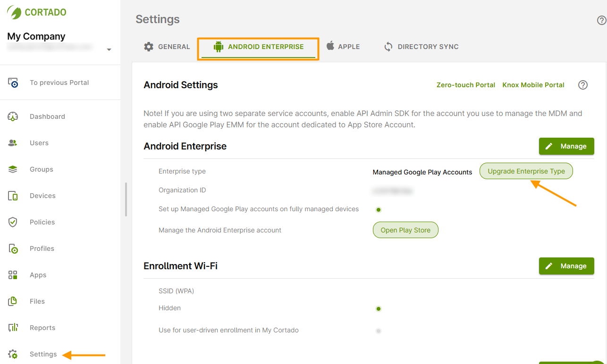This screenshot has width=607, height=364.
Task: Click the Android robot icon
Action: 218,47
